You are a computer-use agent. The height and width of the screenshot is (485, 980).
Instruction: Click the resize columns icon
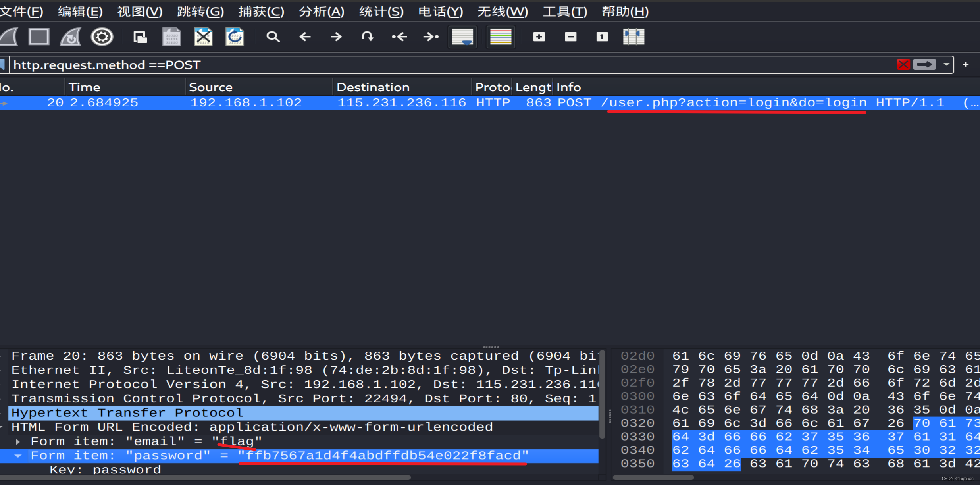click(x=633, y=37)
